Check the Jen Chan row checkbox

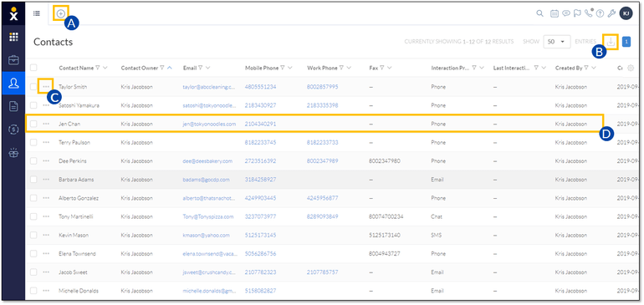[x=33, y=124]
